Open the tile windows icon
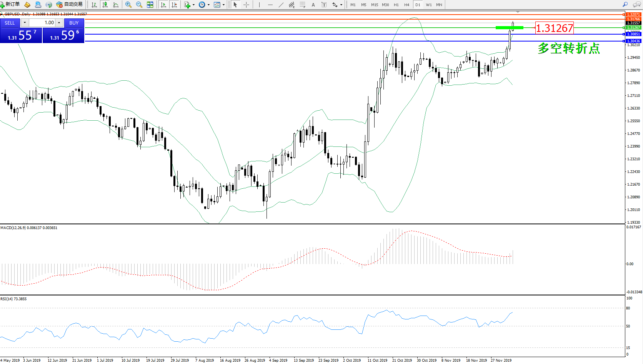Image resolution: width=643 pixels, height=364 pixels. [x=150, y=5]
